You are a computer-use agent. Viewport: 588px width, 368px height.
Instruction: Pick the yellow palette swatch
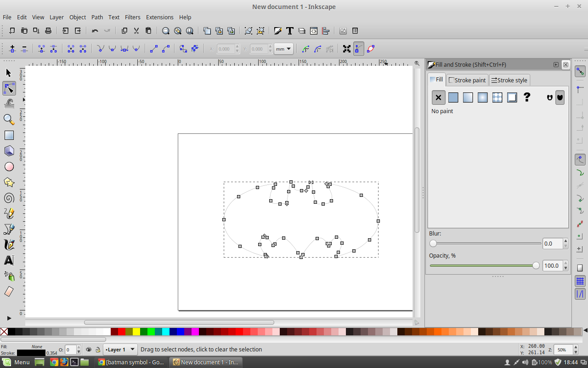coord(136,331)
